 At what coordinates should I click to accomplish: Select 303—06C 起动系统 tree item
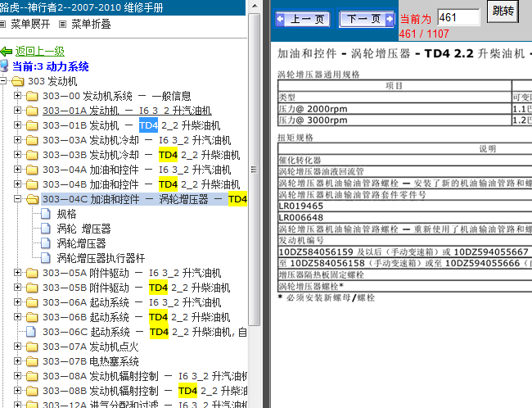(x=145, y=332)
